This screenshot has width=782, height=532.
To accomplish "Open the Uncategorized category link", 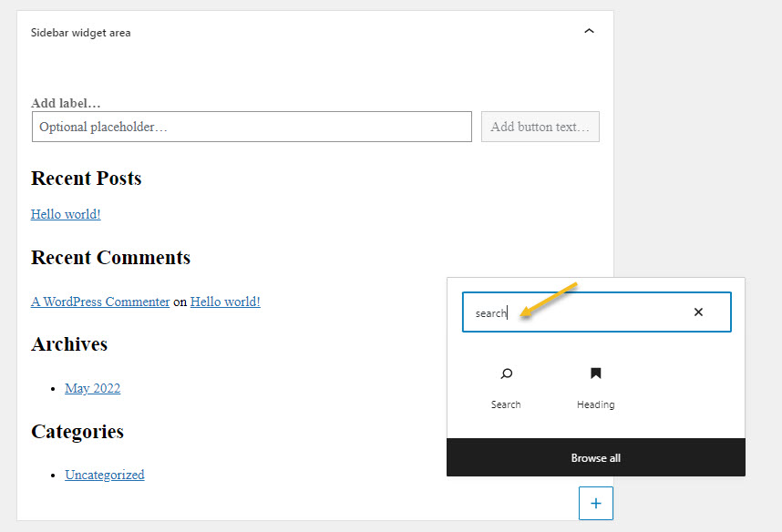I will [x=105, y=475].
